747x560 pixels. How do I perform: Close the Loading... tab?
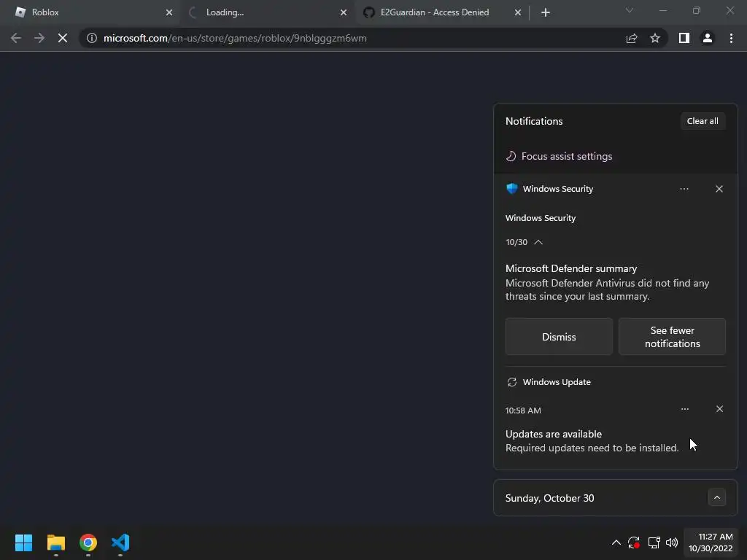344,12
